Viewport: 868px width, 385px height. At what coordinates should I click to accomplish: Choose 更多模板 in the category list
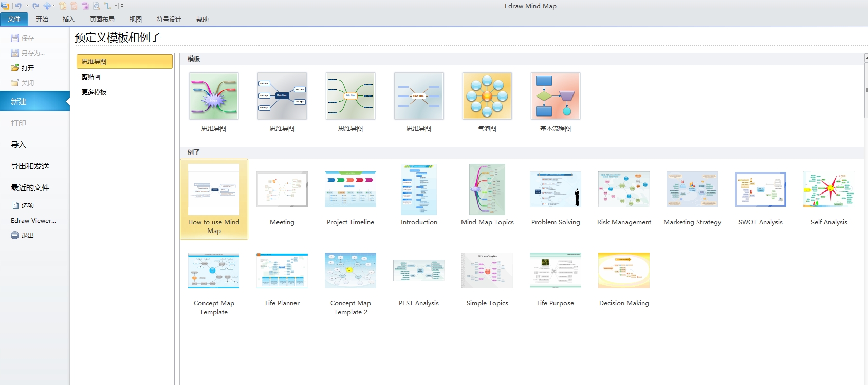[94, 92]
